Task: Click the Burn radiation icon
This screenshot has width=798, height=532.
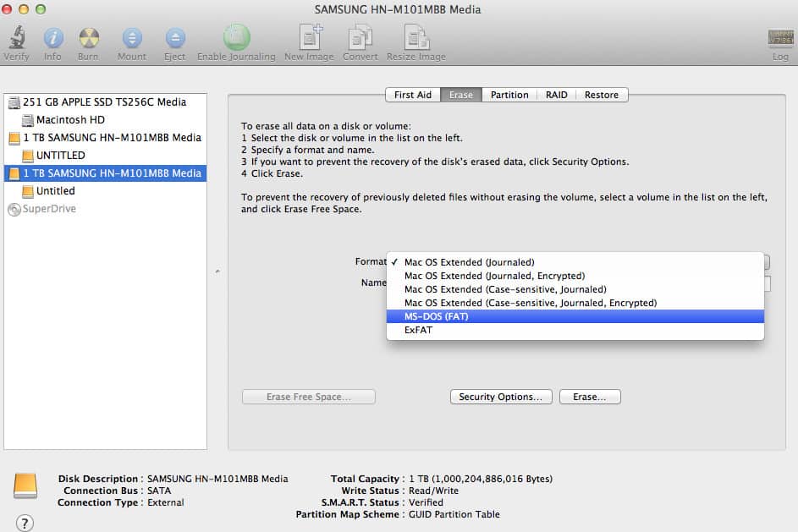Action: click(x=89, y=37)
